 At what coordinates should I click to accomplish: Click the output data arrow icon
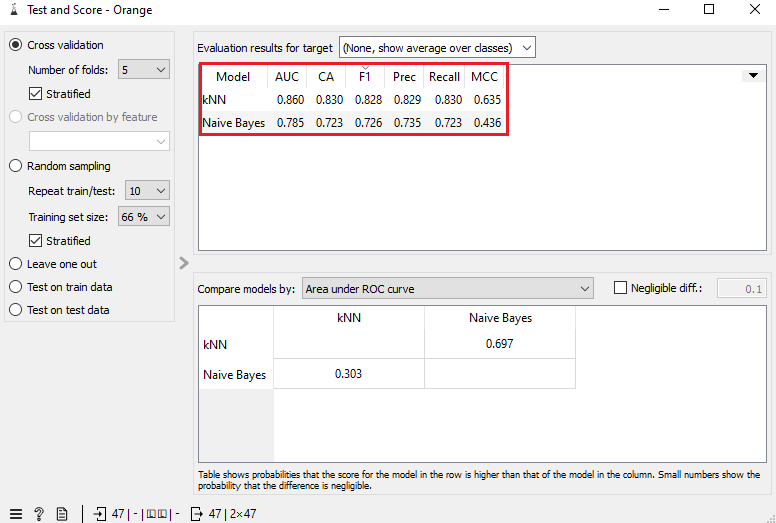point(196,514)
